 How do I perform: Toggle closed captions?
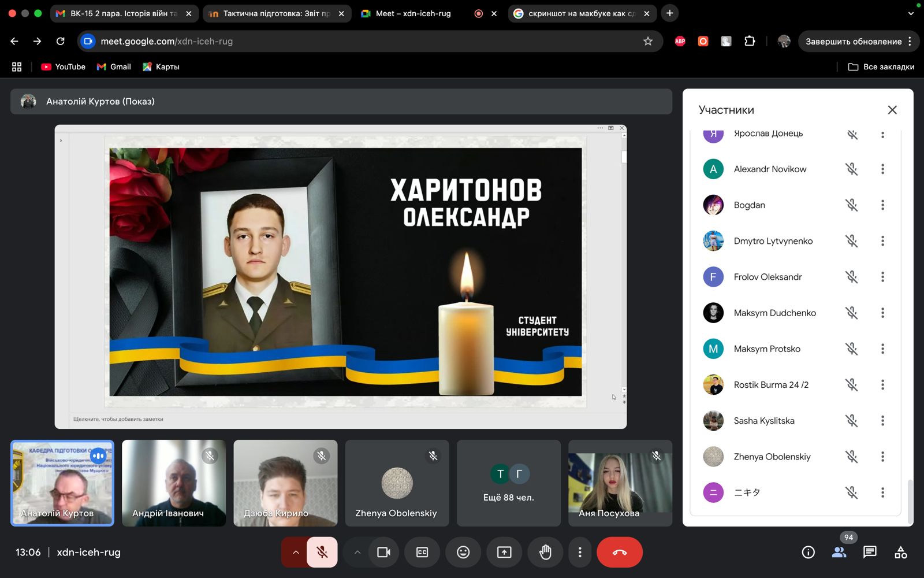click(x=422, y=552)
